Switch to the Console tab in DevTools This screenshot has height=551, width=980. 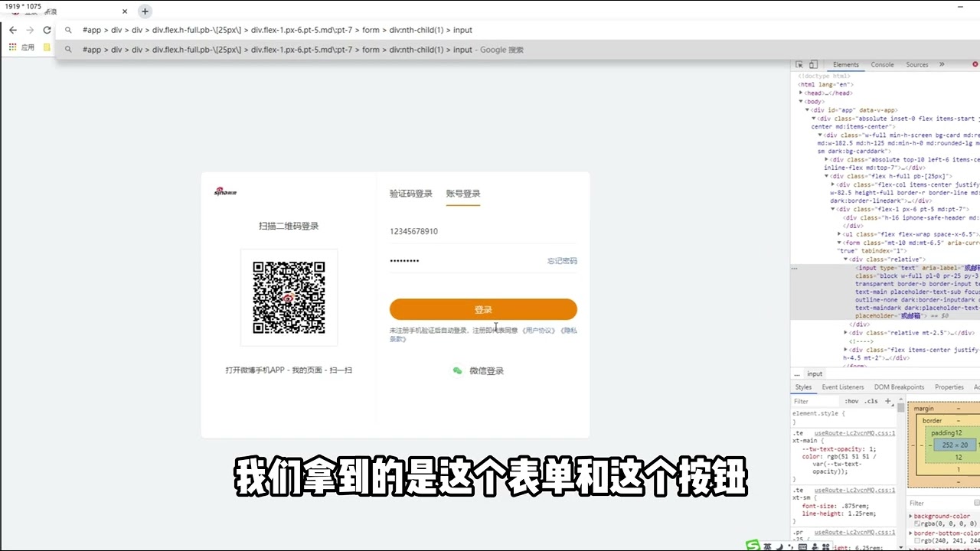pos(882,65)
